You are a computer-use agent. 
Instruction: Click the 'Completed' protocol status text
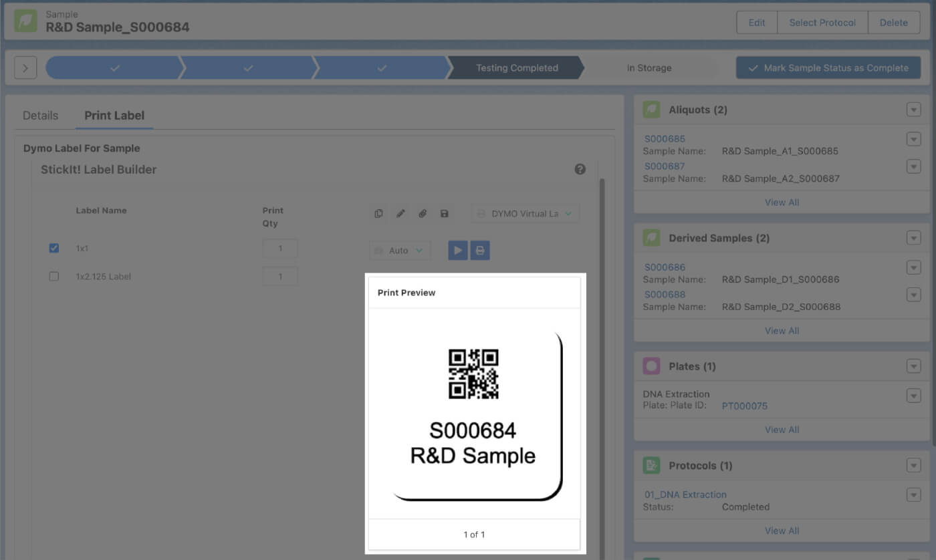click(745, 507)
